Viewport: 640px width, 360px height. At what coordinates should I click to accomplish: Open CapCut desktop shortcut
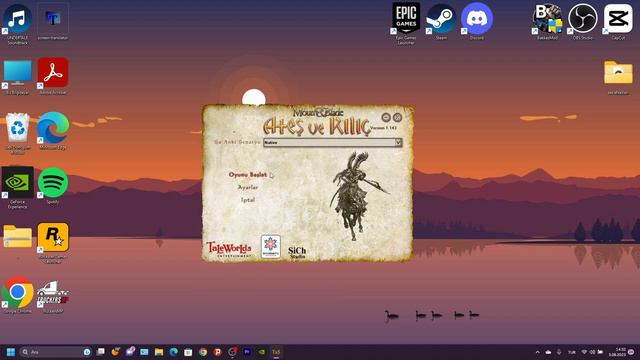click(618, 22)
